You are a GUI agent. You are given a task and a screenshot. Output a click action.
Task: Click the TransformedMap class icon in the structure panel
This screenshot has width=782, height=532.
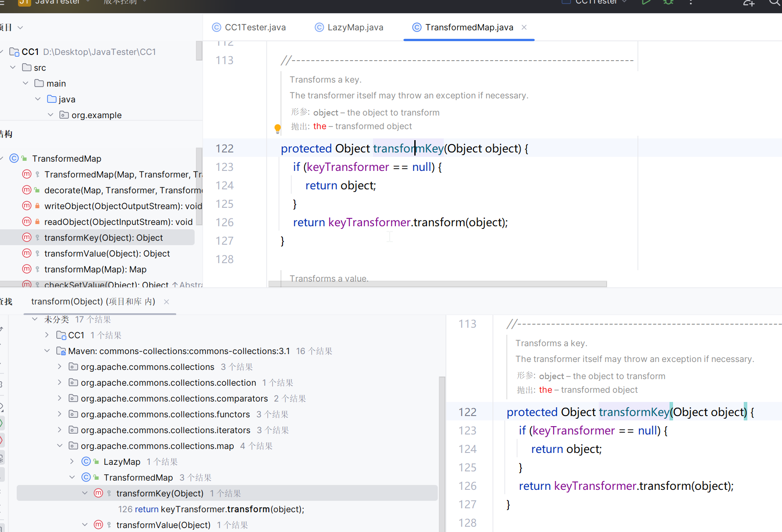coord(14,158)
